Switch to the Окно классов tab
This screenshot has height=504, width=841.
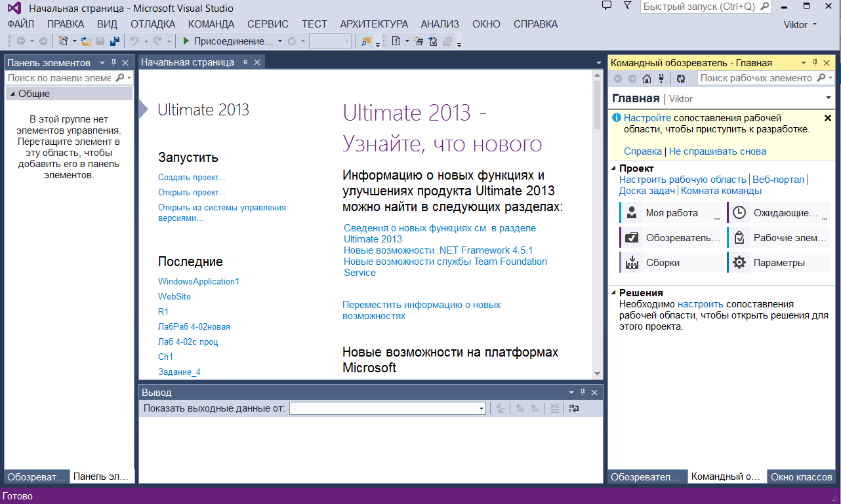[802, 477]
